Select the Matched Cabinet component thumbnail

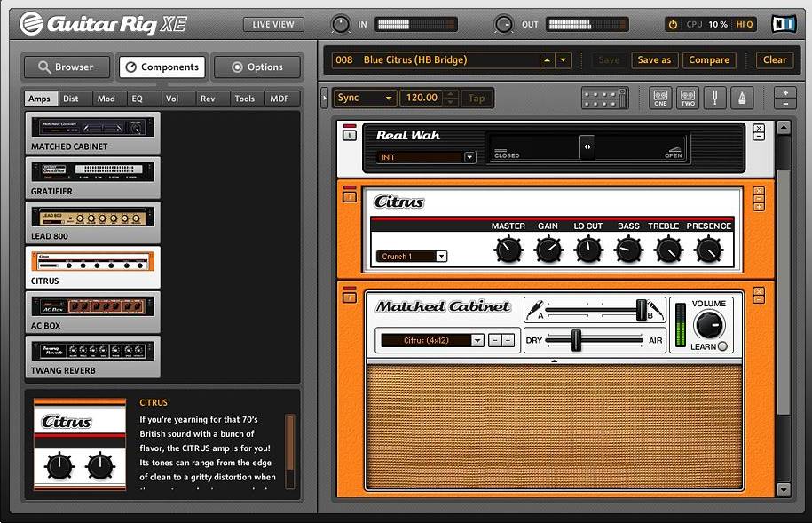92,132
